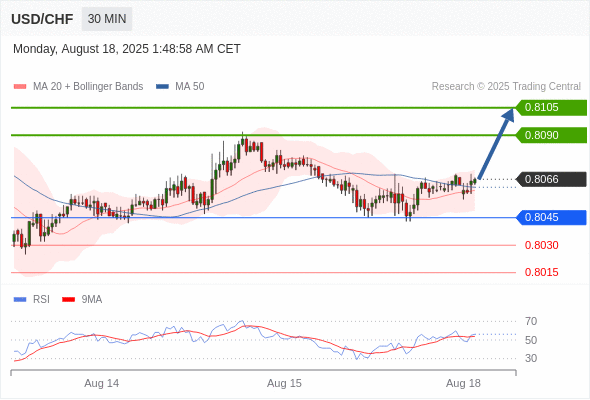Select the 0.8015 red support label
Viewport: 590px width, 400px height.
[541, 272]
